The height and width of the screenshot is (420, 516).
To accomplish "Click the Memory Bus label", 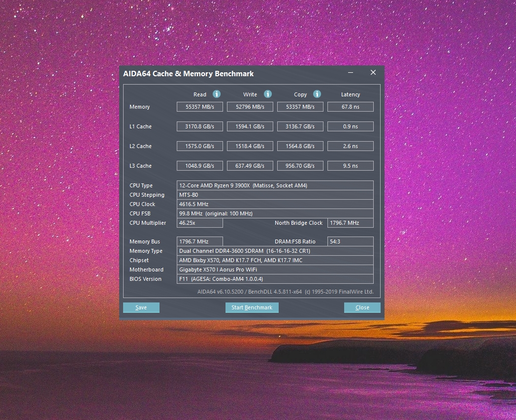I will point(144,241).
